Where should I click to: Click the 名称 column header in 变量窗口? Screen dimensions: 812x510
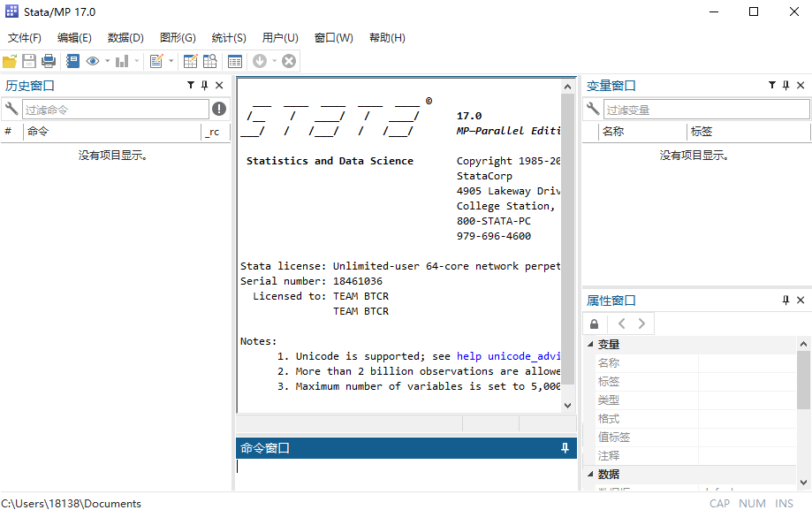[x=642, y=132]
